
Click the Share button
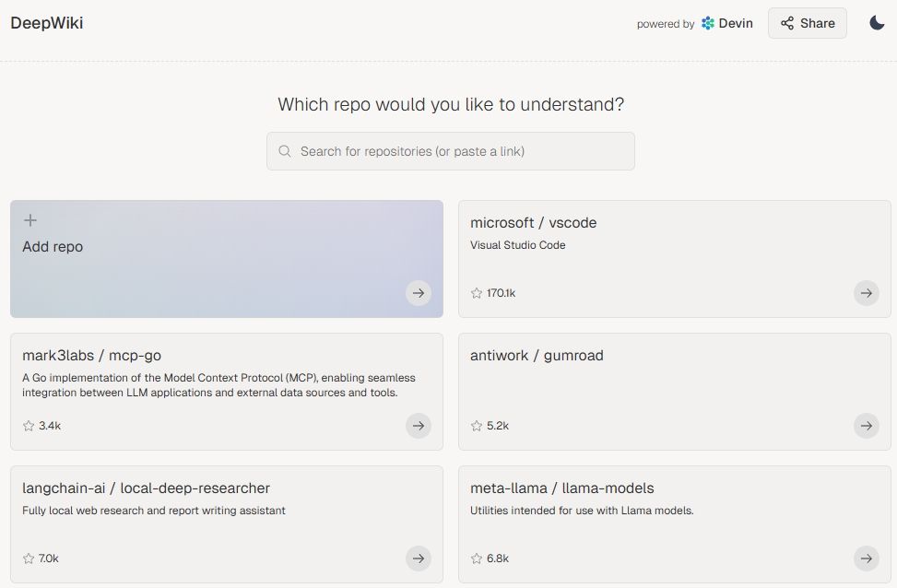(x=808, y=23)
